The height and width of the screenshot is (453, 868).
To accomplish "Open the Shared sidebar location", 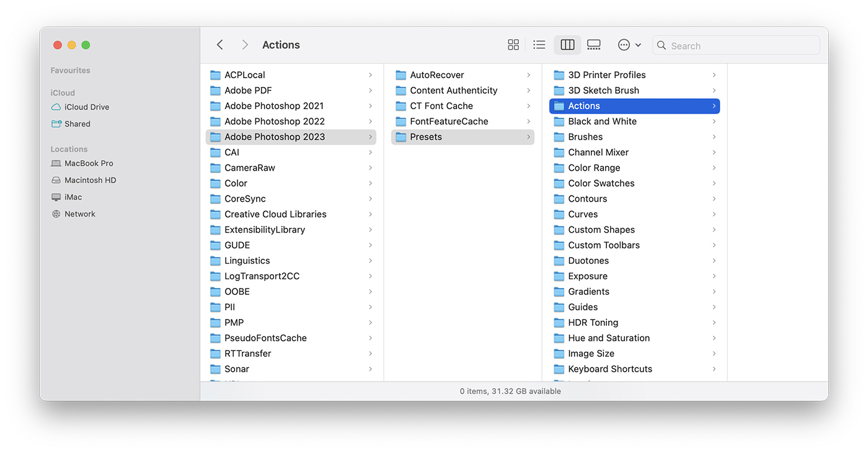I will tap(71, 123).
